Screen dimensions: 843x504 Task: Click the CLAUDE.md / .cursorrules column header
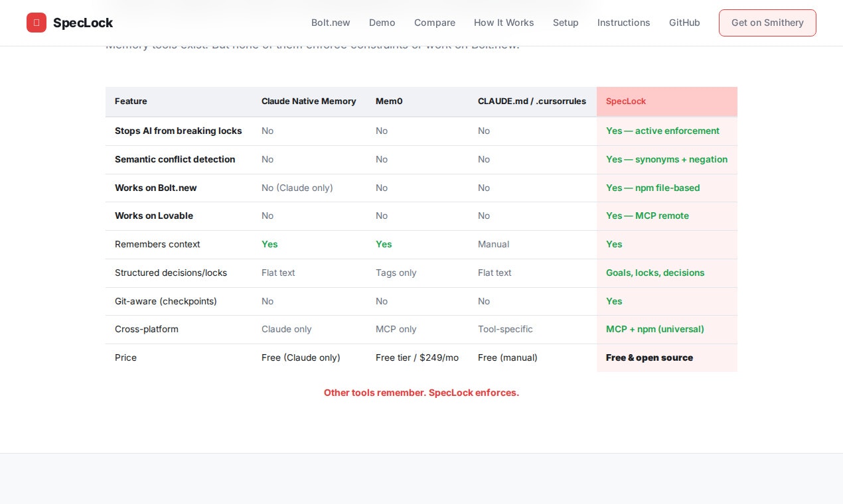click(x=532, y=101)
